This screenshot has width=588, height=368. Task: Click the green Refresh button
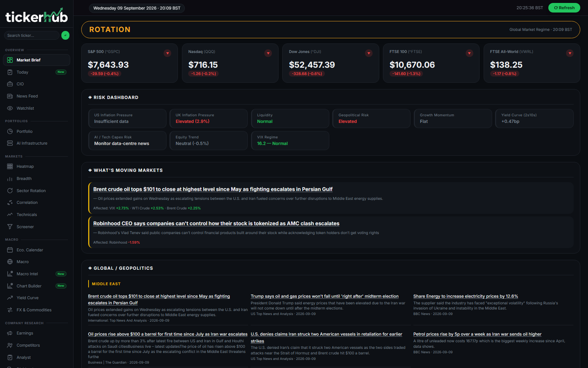coord(564,8)
